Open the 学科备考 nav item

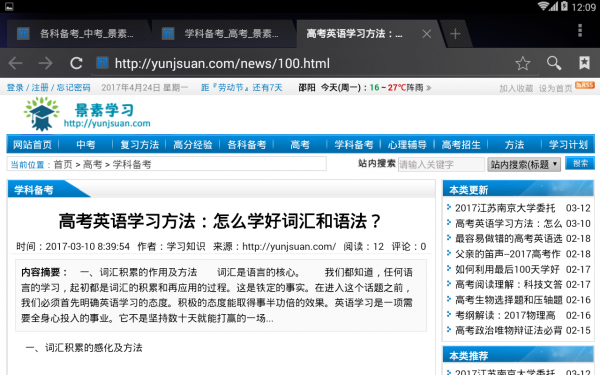[x=354, y=145]
